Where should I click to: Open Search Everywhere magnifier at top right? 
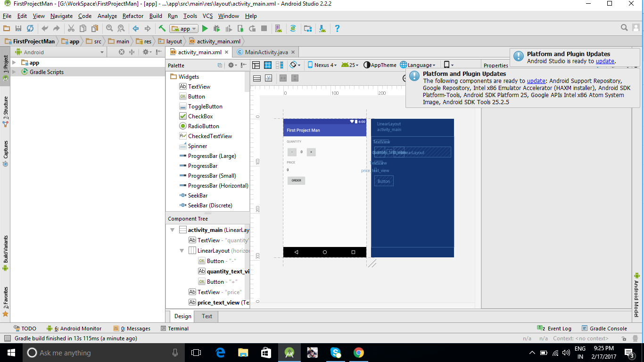click(x=623, y=28)
